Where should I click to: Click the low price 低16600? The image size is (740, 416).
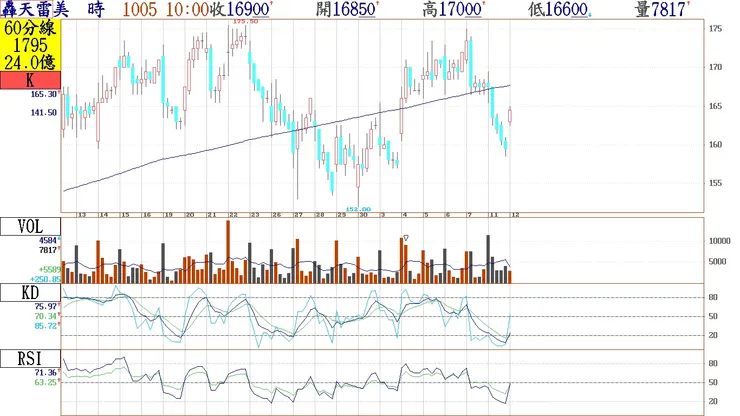[558, 9]
